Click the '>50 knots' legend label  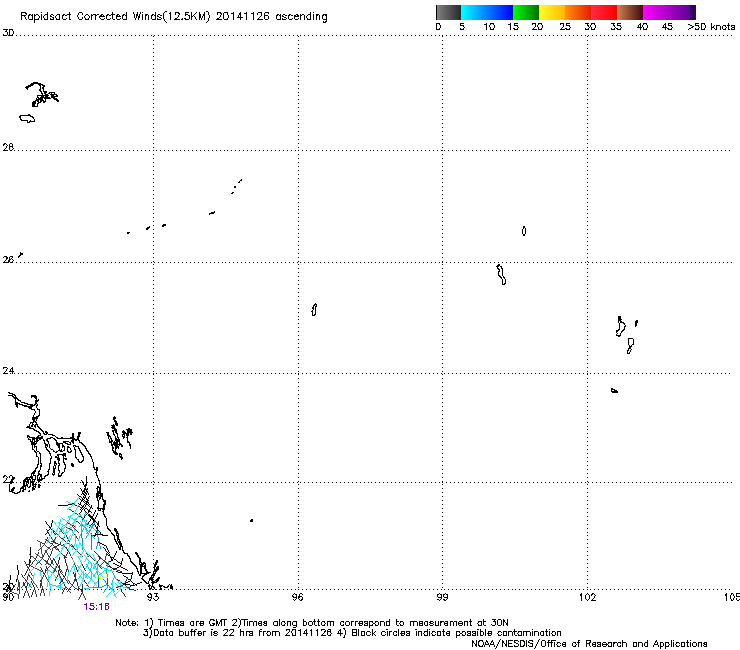(711, 27)
